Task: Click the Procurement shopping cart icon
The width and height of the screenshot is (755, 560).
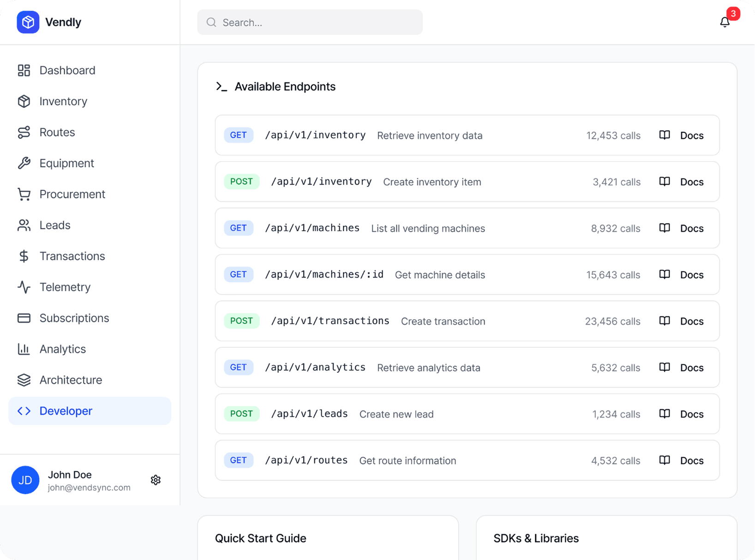Action: pos(24,194)
